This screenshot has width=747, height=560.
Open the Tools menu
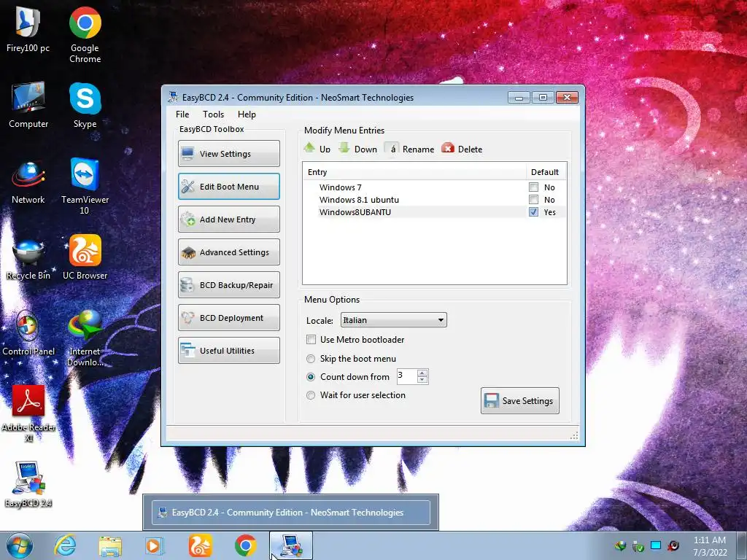213,114
